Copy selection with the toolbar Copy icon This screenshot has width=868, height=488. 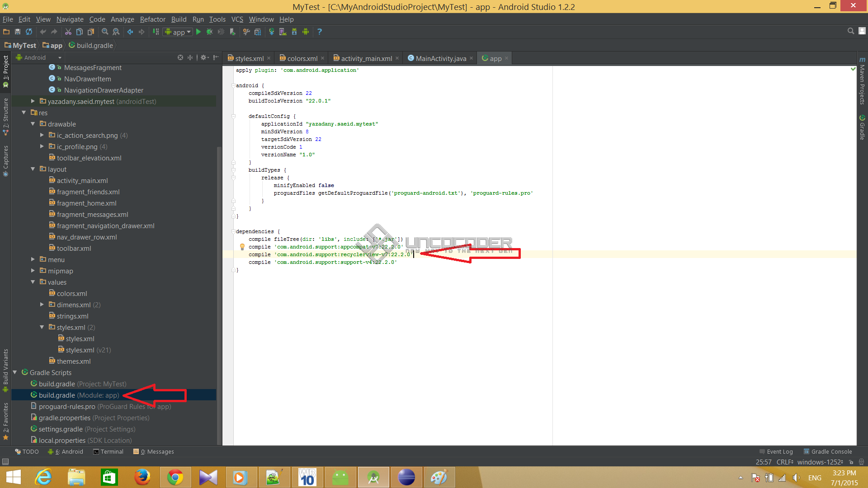[80, 32]
